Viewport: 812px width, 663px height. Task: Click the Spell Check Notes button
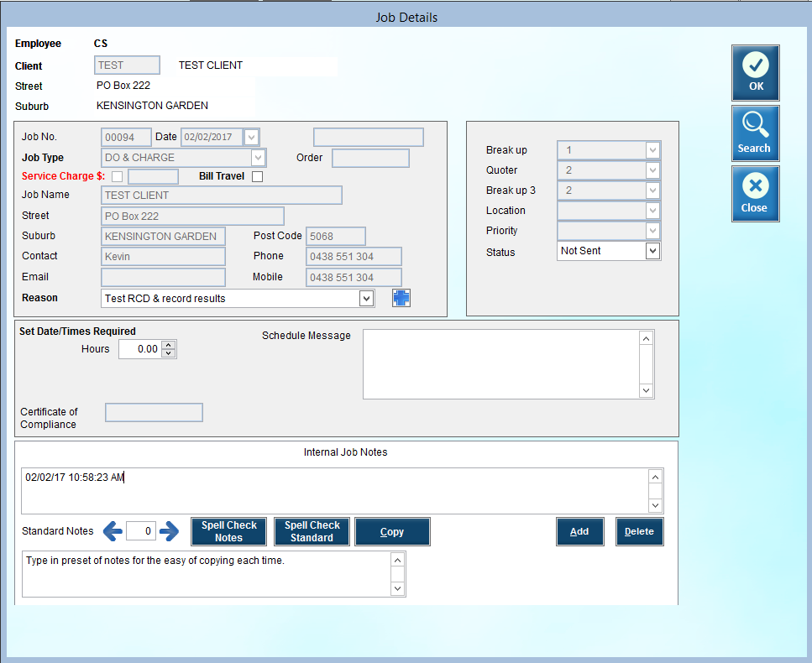pyautogui.click(x=229, y=531)
